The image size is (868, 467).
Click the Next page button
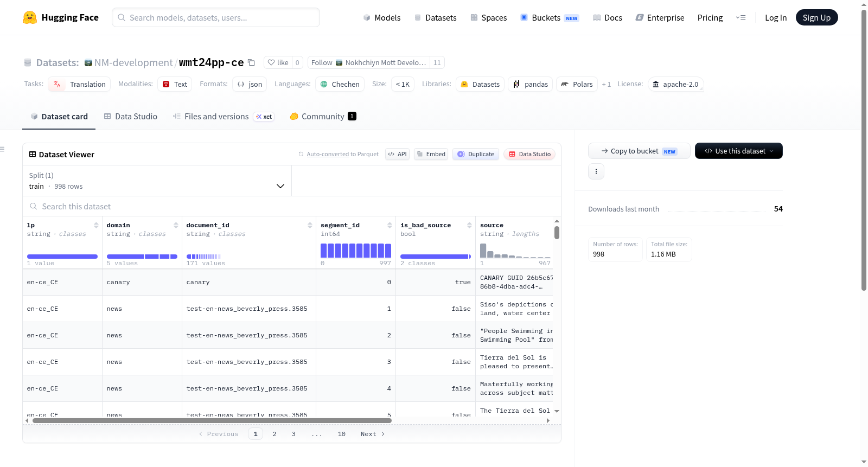coord(373,434)
